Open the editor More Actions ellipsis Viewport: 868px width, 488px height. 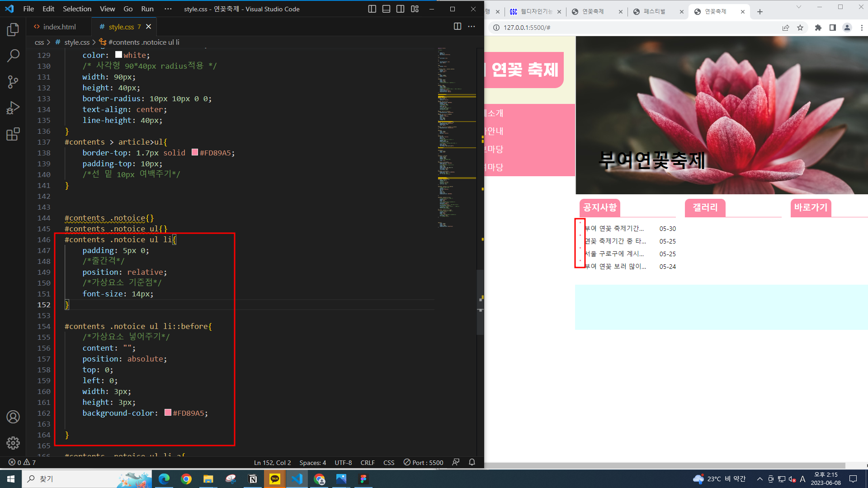(x=472, y=27)
